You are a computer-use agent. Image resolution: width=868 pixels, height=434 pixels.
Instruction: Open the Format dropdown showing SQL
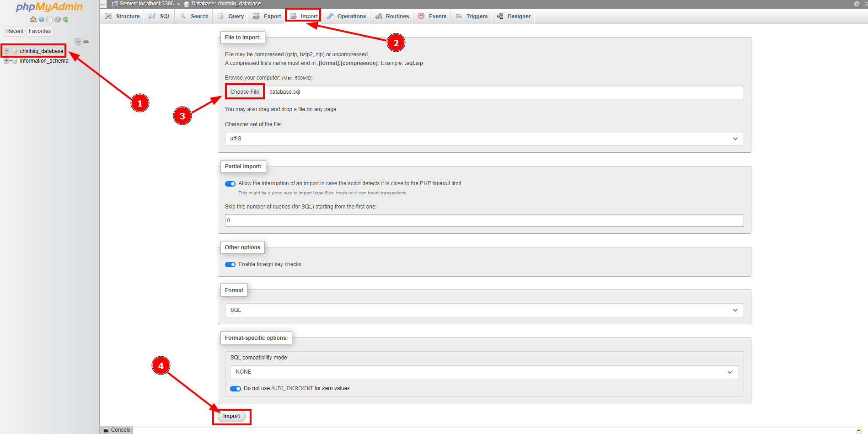click(484, 310)
